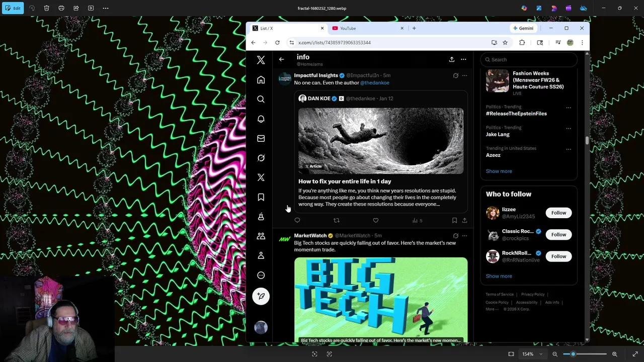Viewport: 644px width, 362px height.
Task: Open Notifications bell in X sidebar
Action: point(261,119)
